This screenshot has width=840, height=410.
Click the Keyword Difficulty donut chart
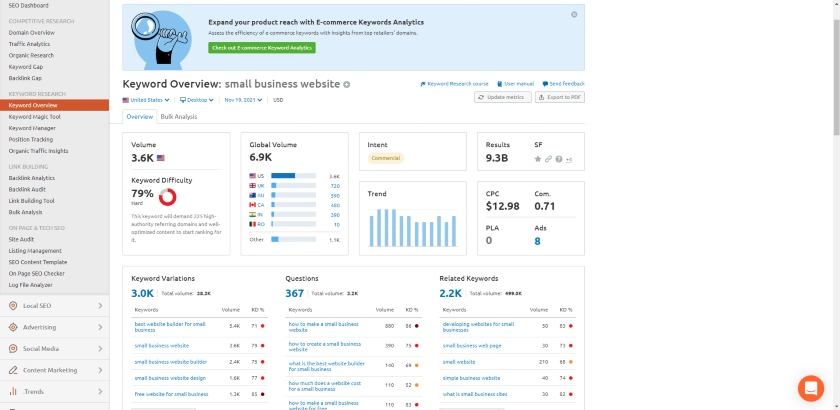(x=168, y=197)
